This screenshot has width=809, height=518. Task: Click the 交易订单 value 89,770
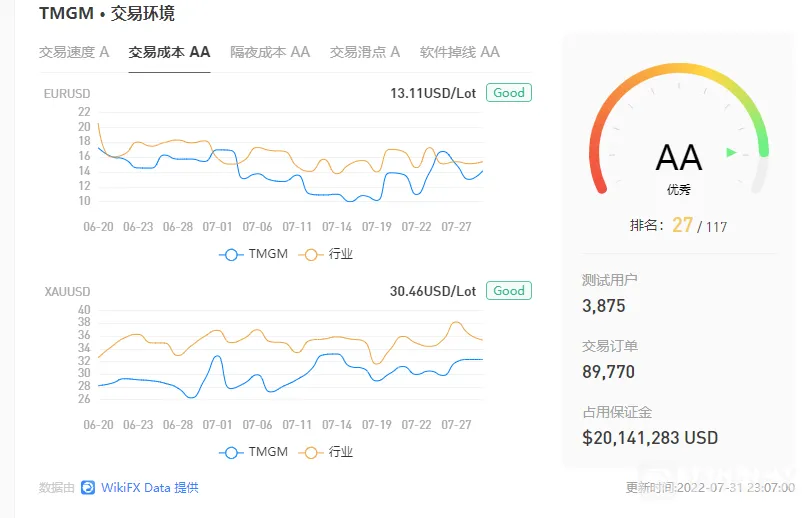608,372
